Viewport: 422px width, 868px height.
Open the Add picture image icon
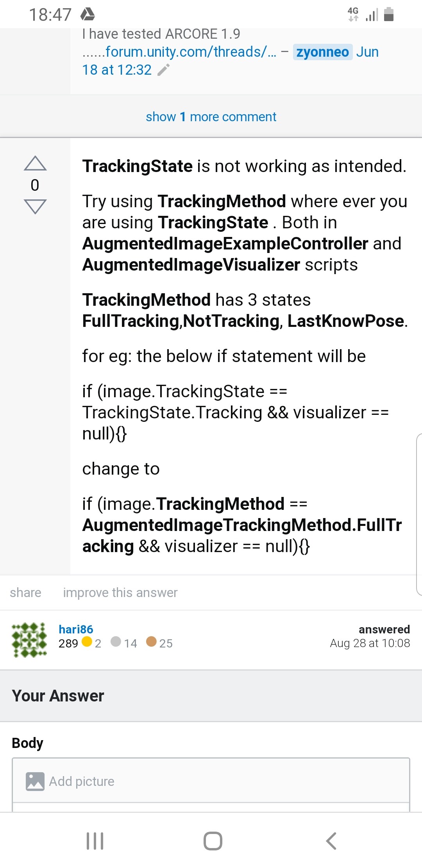pyautogui.click(x=34, y=781)
